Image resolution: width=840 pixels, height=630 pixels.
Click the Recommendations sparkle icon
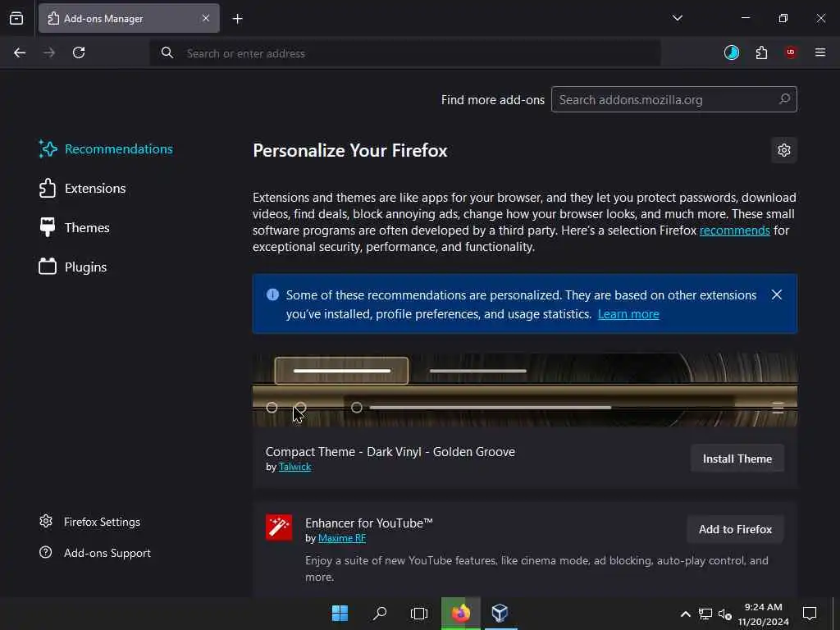click(x=48, y=149)
